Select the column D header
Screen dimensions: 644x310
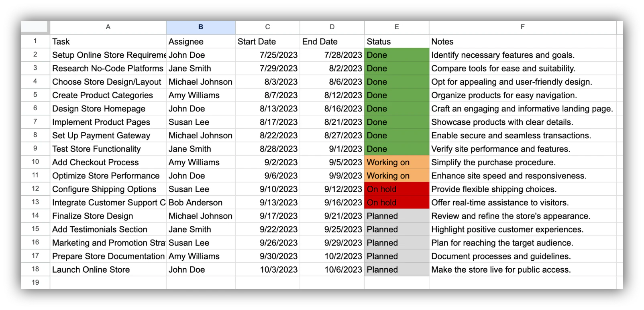[x=332, y=27]
